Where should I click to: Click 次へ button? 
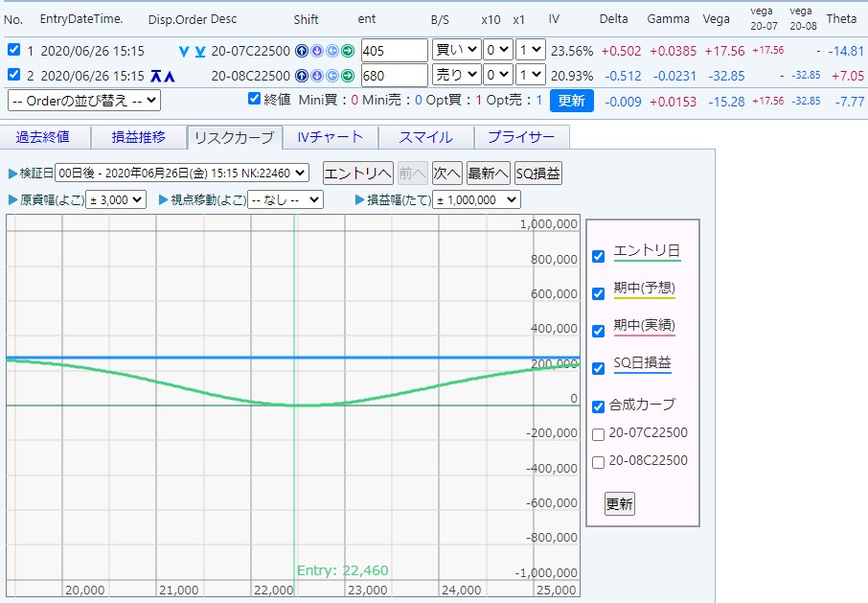(446, 174)
